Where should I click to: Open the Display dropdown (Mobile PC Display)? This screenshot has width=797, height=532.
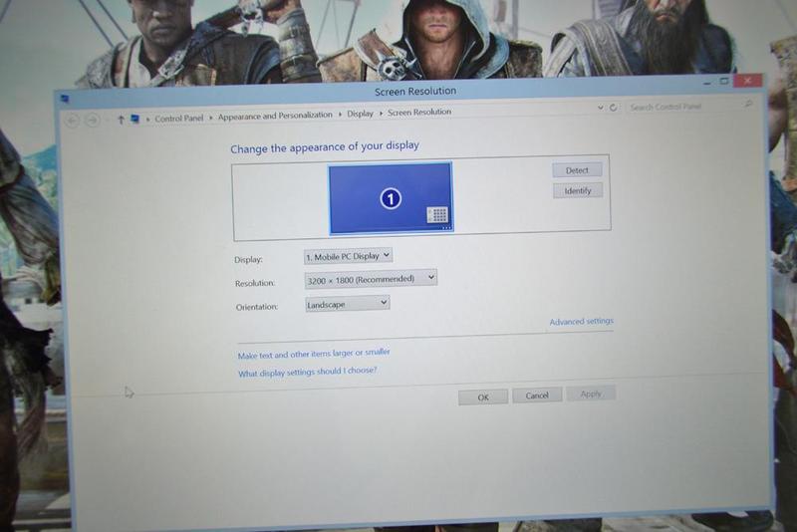tap(348, 256)
